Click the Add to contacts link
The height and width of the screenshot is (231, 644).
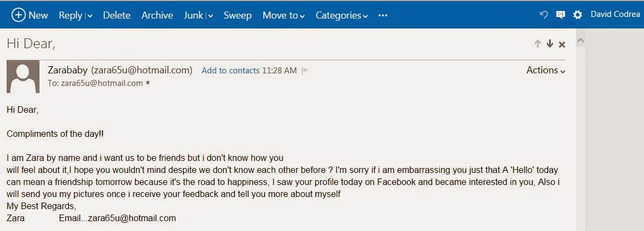point(230,71)
